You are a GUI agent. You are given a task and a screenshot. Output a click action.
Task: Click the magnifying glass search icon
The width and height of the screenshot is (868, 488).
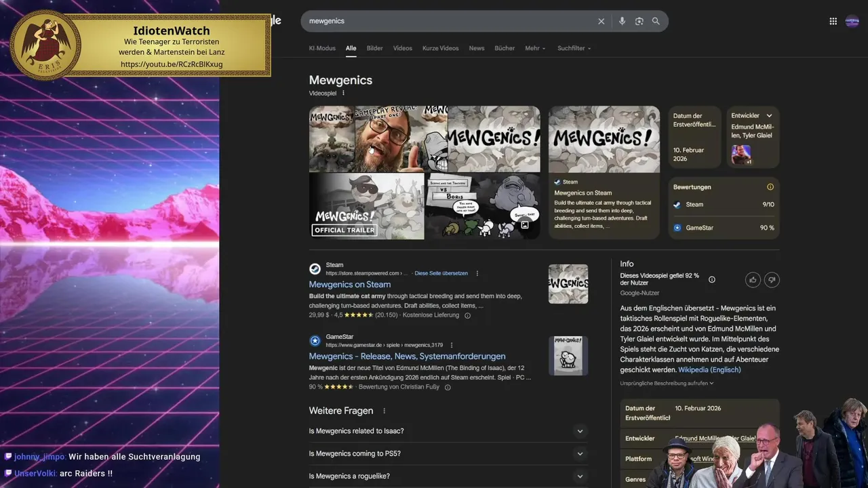pyautogui.click(x=656, y=21)
